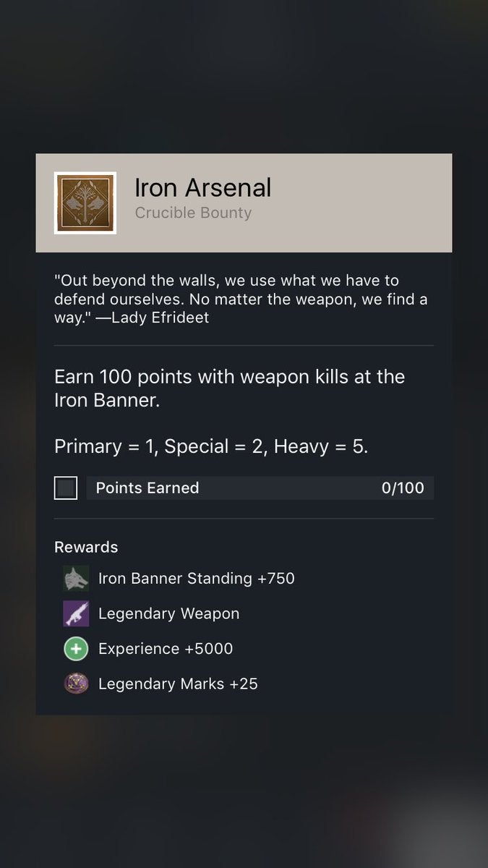Click the Earn 100 points objective text

coord(229,388)
